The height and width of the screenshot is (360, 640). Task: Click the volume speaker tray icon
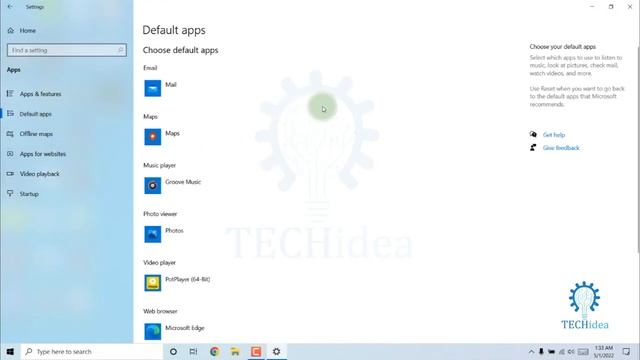point(571,351)
